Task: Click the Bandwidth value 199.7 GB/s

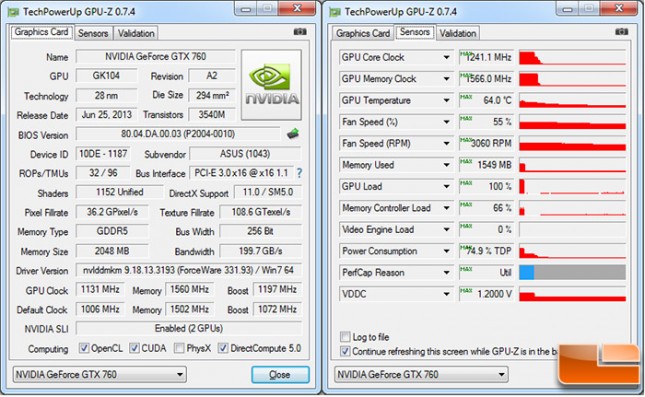Action: point(260,251)
